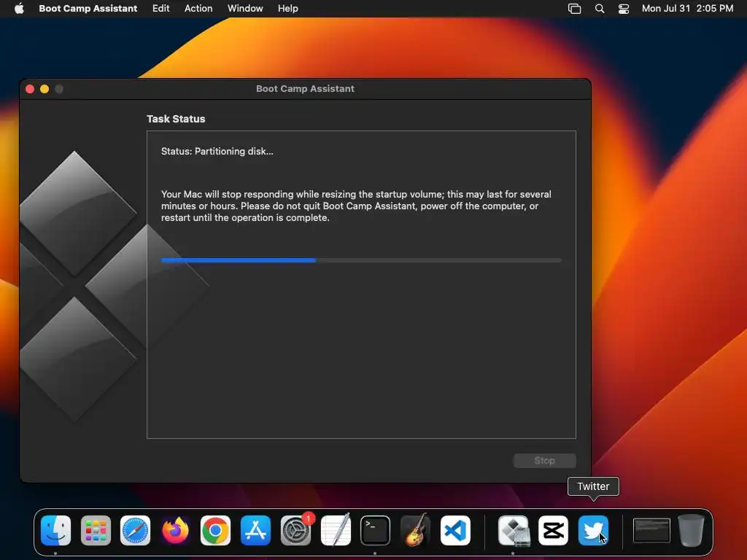Open minimized window thumbnail in Dock
Image resolution: width=747 pixels, height=560 pixels.
coord(651,531)
